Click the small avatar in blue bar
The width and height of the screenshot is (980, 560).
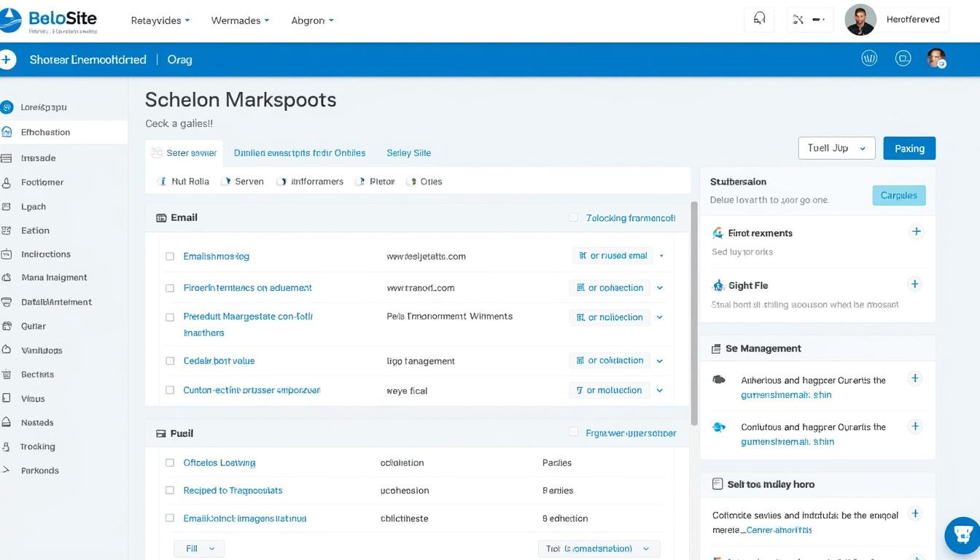click(936, 58)
